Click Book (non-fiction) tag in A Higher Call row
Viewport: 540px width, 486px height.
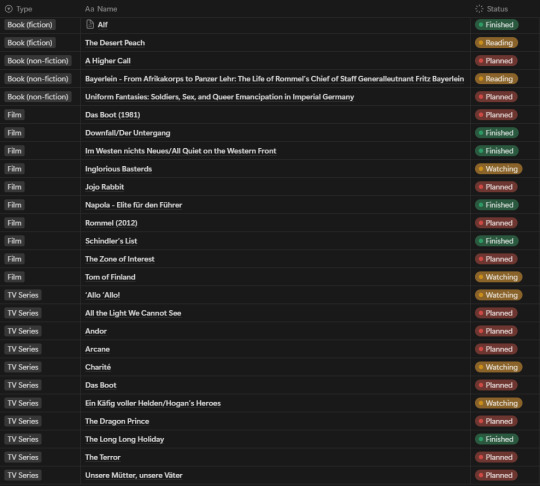38,61
